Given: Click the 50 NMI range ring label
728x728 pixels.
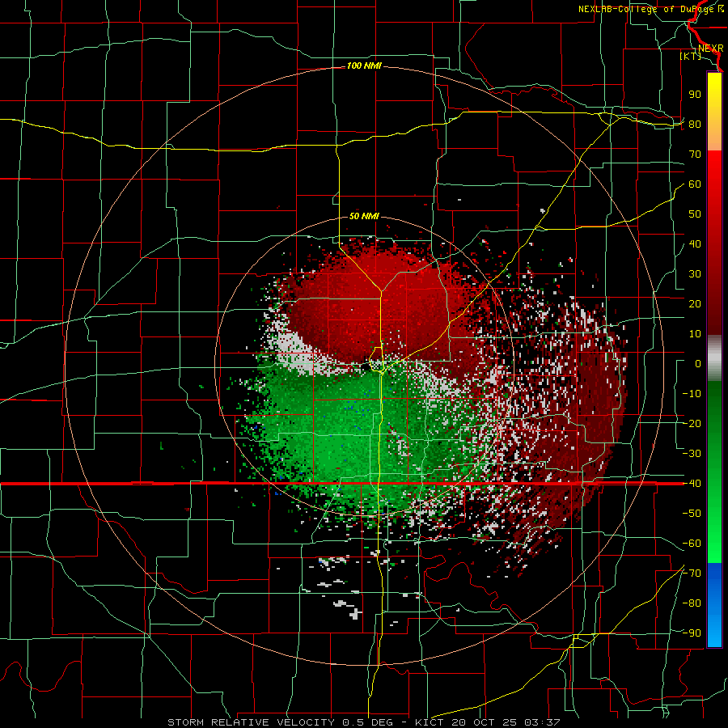Looking at the screenshot, I should tap(364, 216).
